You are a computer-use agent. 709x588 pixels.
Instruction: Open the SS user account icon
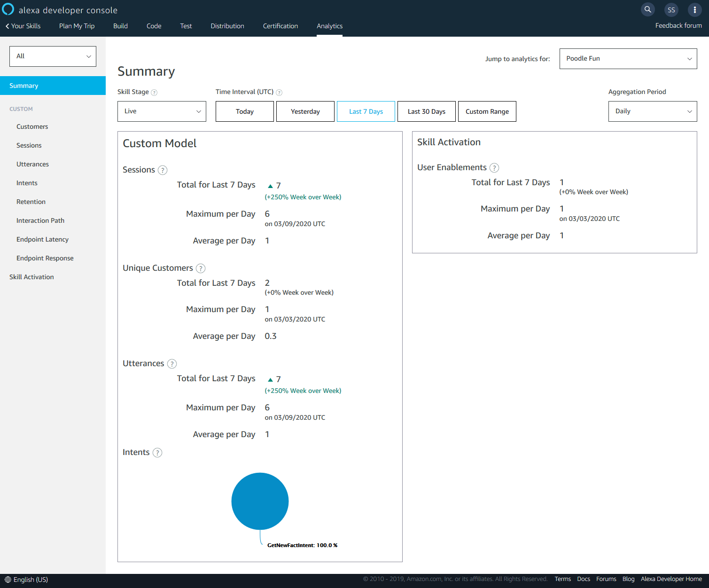(671, 10)
